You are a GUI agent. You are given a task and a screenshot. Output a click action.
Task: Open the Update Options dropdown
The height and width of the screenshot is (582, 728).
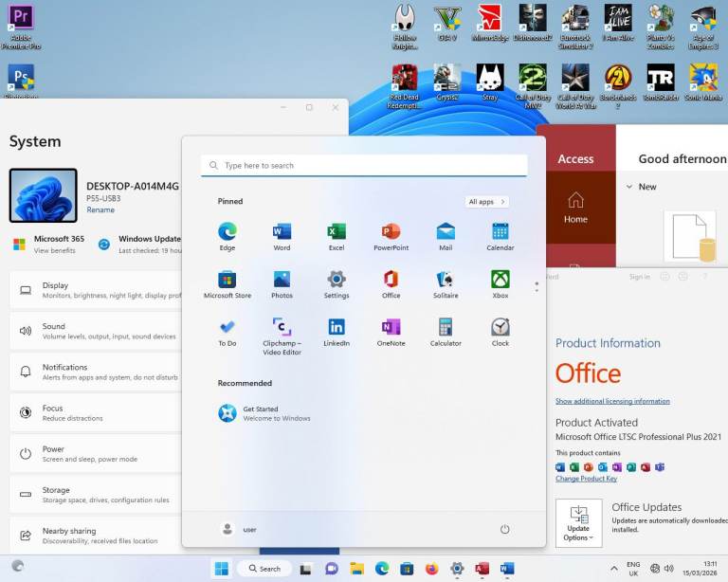click(x=578, y=523)
